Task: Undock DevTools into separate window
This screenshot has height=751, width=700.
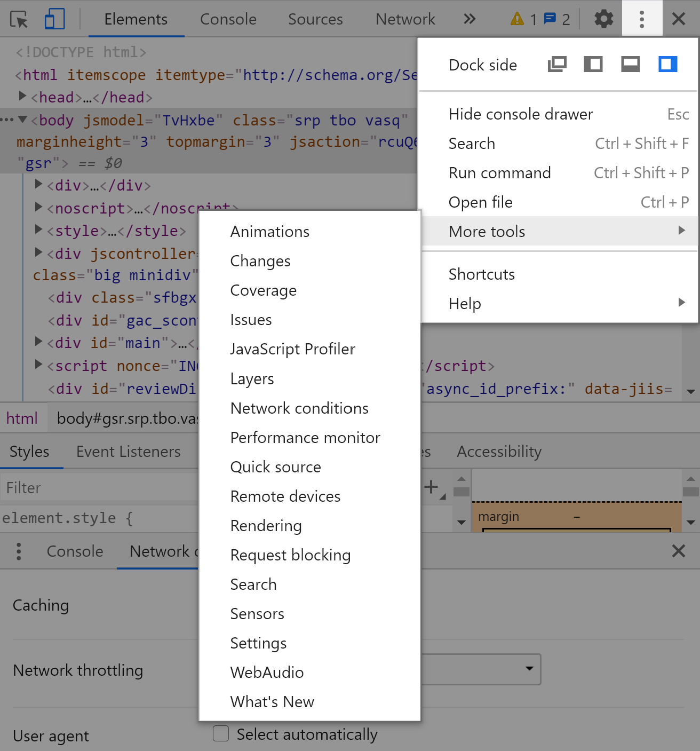Action: pos(557,65)
